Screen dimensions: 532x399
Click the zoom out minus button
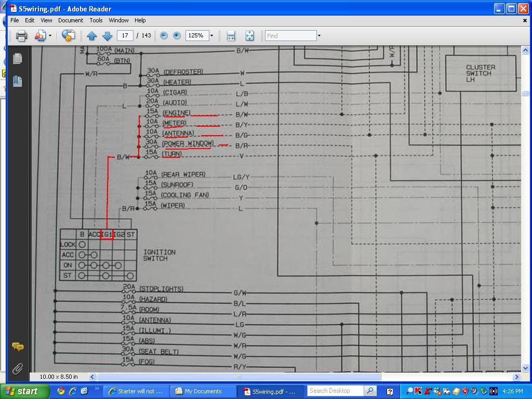click(x=164, y=36)
